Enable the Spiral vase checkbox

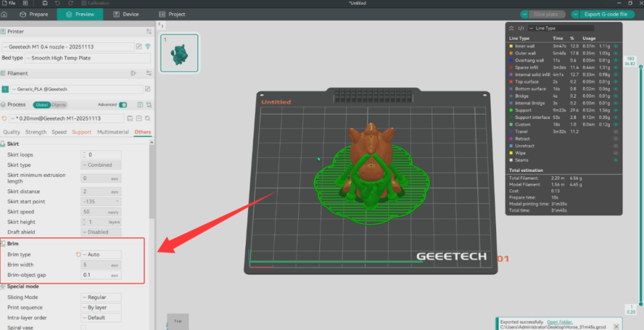(x=84, y=327)
